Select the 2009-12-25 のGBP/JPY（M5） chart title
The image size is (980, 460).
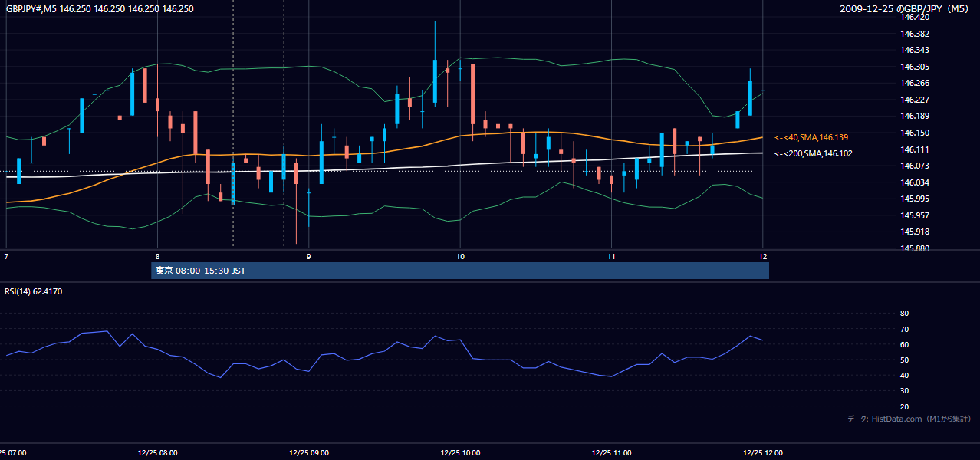(906, 9)
